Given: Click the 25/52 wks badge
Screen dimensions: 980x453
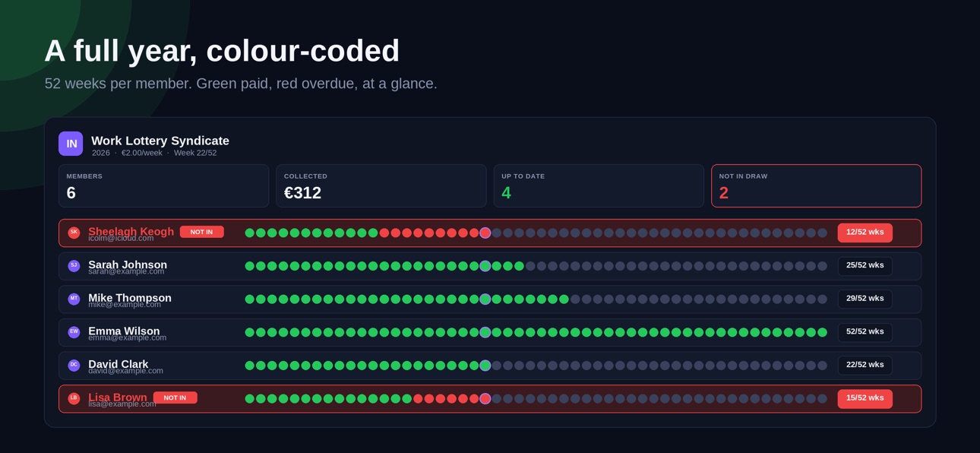Looking at the screenshot, I should pos(865,266).
